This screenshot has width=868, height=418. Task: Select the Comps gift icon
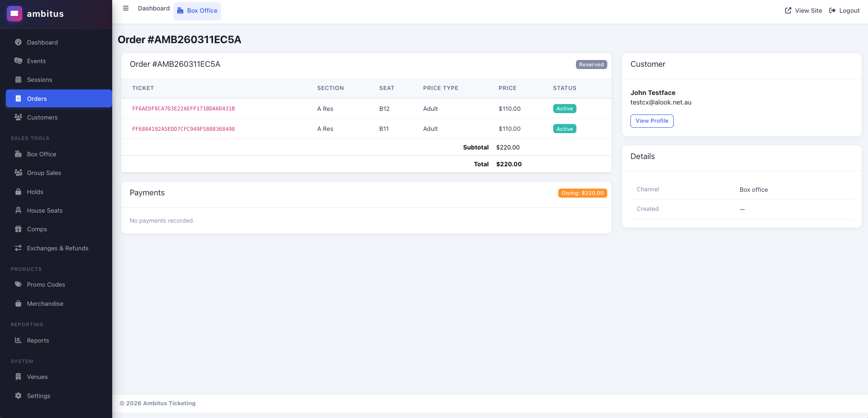click(x=18, y=229)
